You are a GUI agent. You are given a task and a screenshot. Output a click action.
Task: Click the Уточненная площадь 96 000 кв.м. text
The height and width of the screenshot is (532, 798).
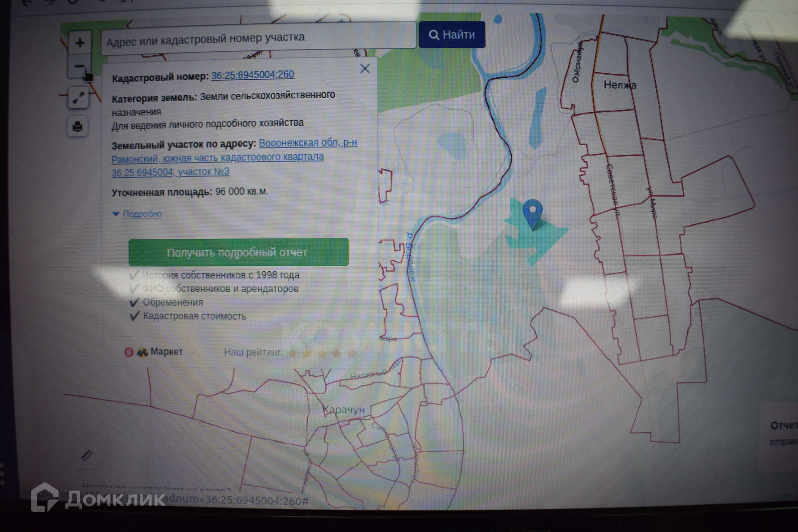coord(190,192)
